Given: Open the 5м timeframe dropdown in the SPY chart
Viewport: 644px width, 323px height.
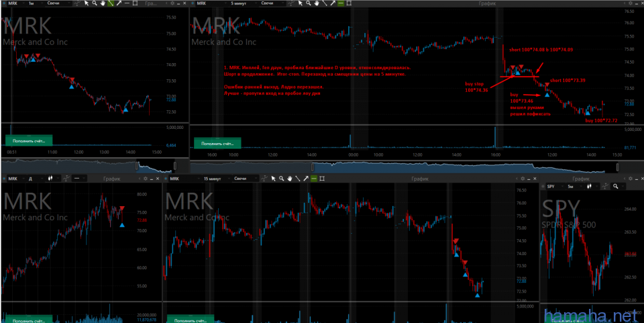Looking at the screenshot, I should [x=574, y=187].
